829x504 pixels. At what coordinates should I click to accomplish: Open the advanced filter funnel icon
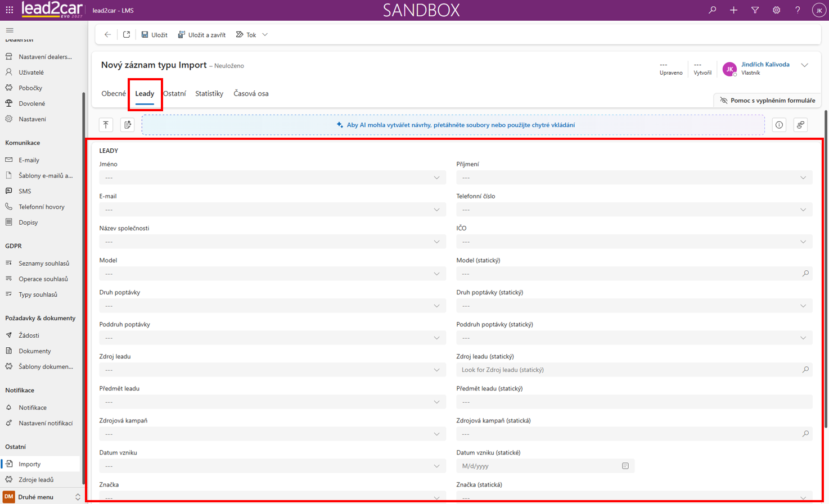(755, 10)
